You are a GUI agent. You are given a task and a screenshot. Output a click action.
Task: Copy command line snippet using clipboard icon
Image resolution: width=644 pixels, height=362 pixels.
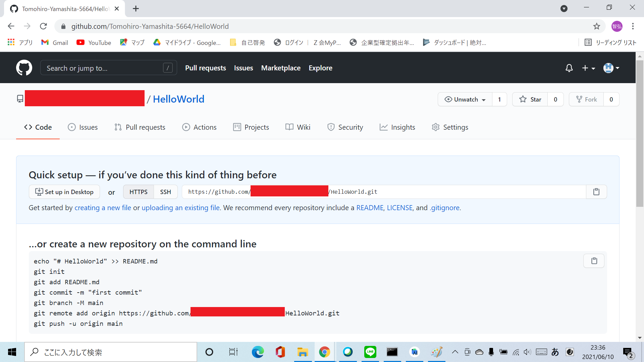pyautogui.click(x=594, y=261)
